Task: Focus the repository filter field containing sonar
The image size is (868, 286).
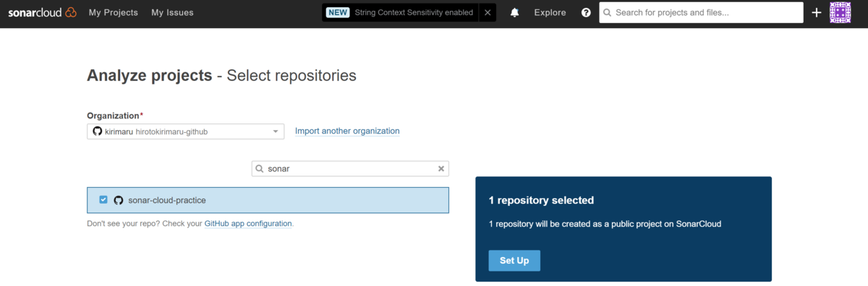Action: coord(350,168)
